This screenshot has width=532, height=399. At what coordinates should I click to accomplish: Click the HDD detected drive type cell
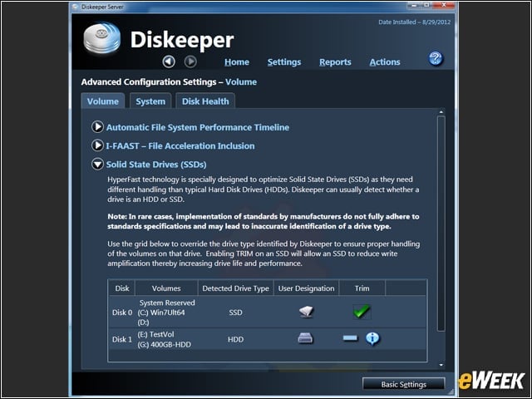click(235, 339)
